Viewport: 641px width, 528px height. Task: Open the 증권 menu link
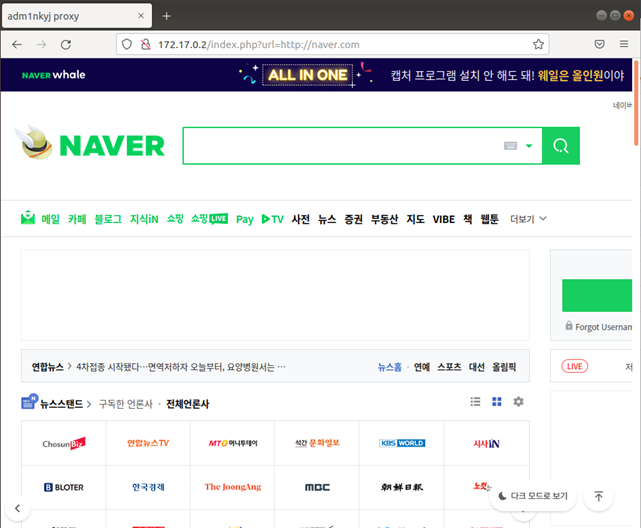point(353,219)
